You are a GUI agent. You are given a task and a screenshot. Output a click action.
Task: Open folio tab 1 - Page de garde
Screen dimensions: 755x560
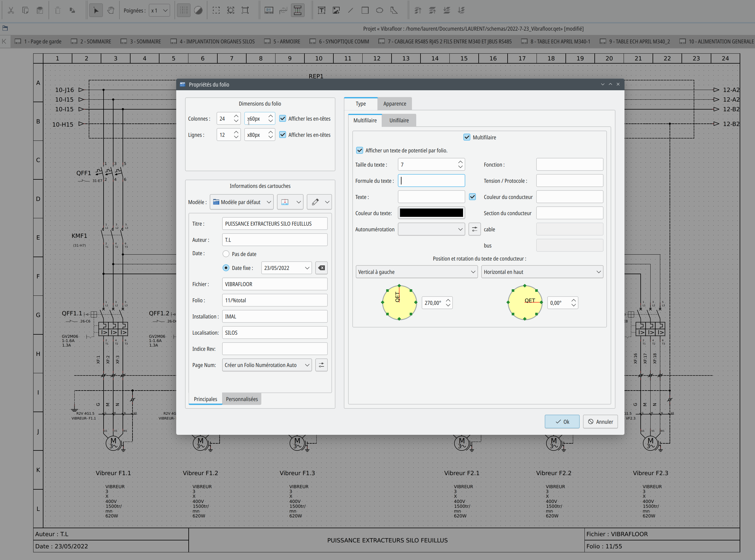[x=38, y=41]
